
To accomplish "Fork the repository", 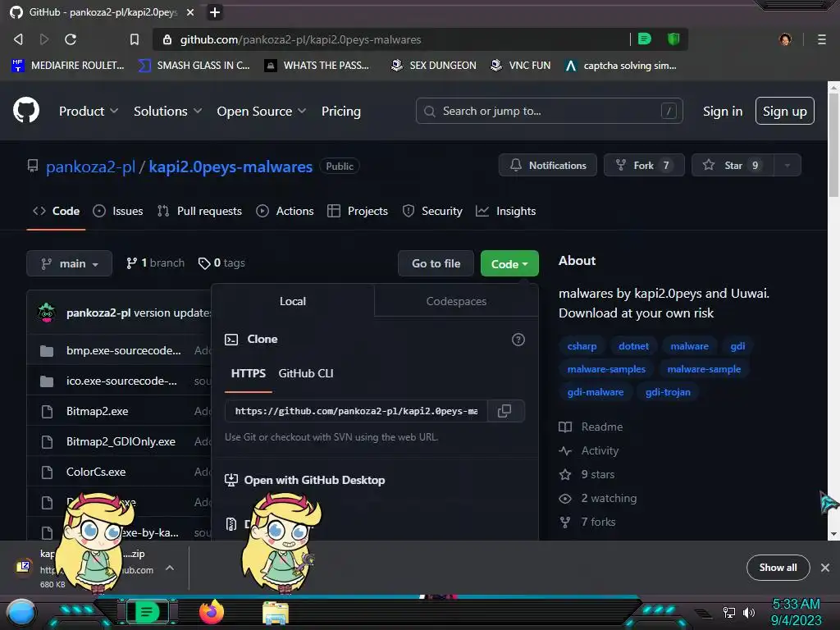I will point(644,165).
